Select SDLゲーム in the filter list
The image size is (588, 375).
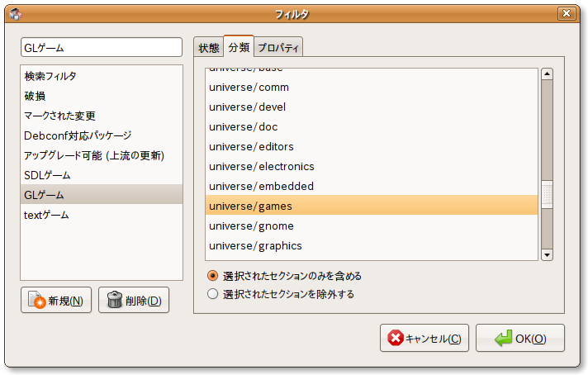[102, 175]
